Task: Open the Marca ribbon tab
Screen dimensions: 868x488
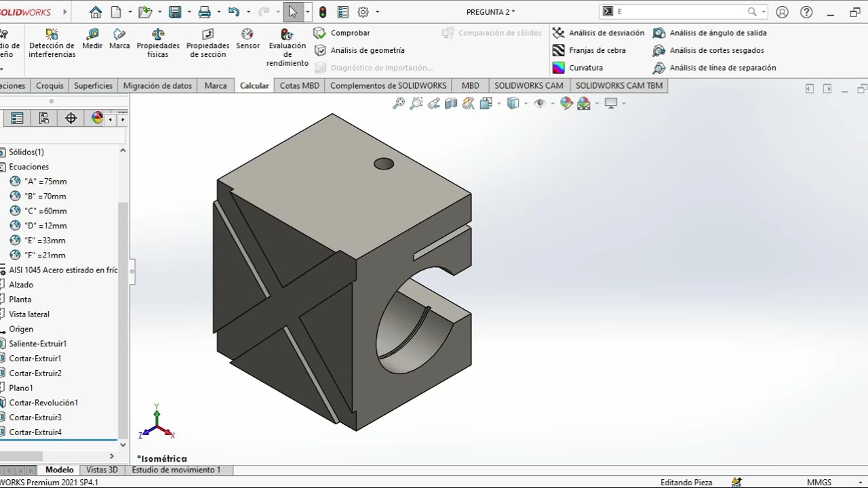Action: pyautogui.click(x=216, y=85)
